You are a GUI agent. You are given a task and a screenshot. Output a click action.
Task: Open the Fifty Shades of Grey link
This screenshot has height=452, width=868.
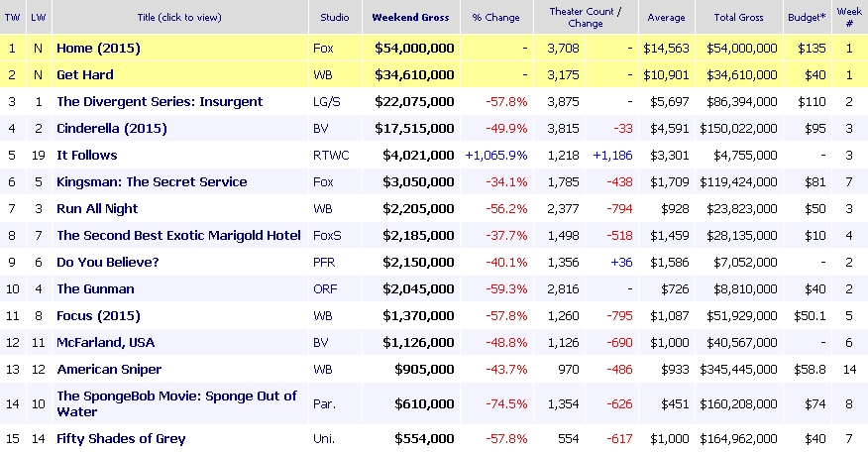click(x=121, y=439)
